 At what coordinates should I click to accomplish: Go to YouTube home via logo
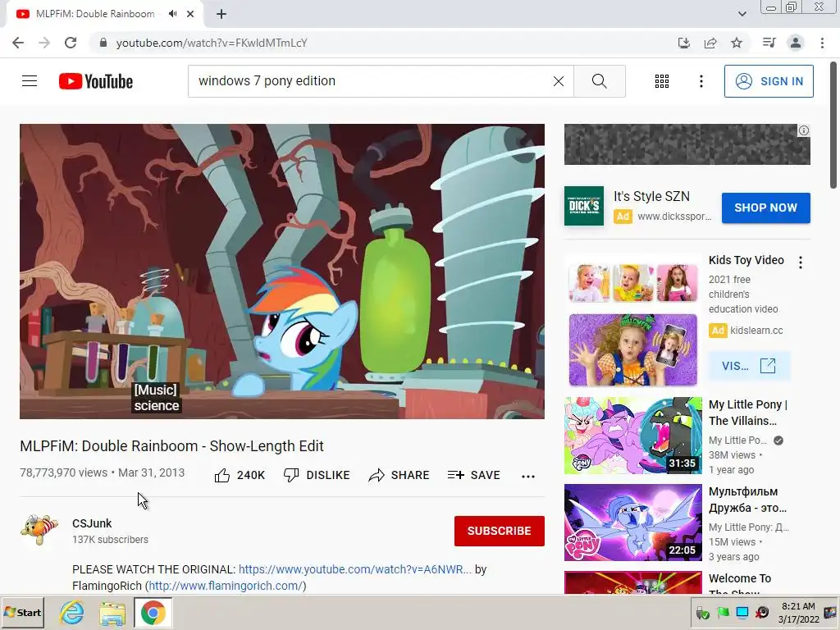96,81
